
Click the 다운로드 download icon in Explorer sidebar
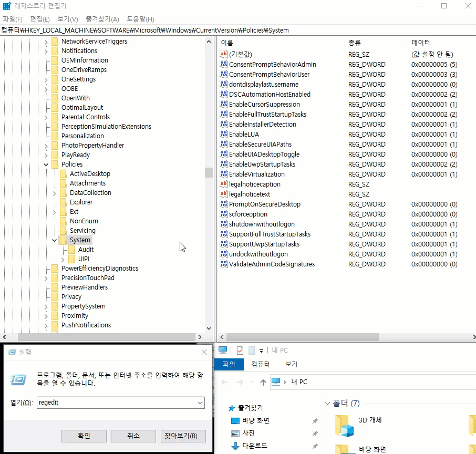tap(235, 446)
